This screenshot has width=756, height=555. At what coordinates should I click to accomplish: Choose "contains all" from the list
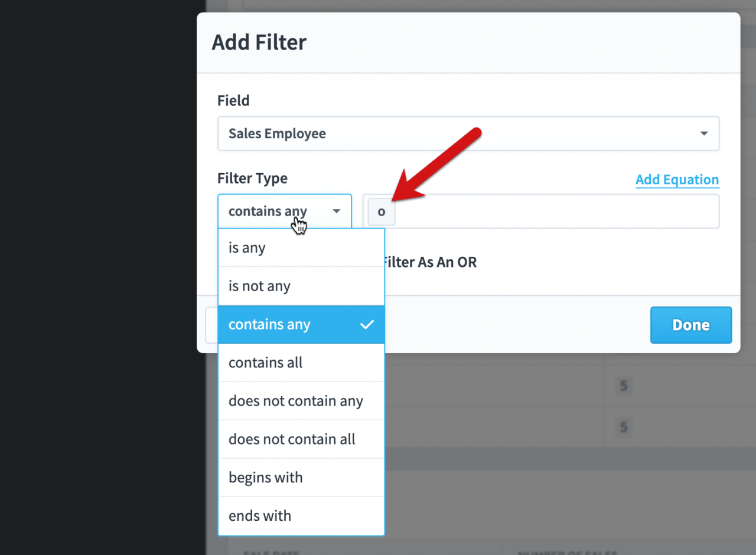[266, 363]
